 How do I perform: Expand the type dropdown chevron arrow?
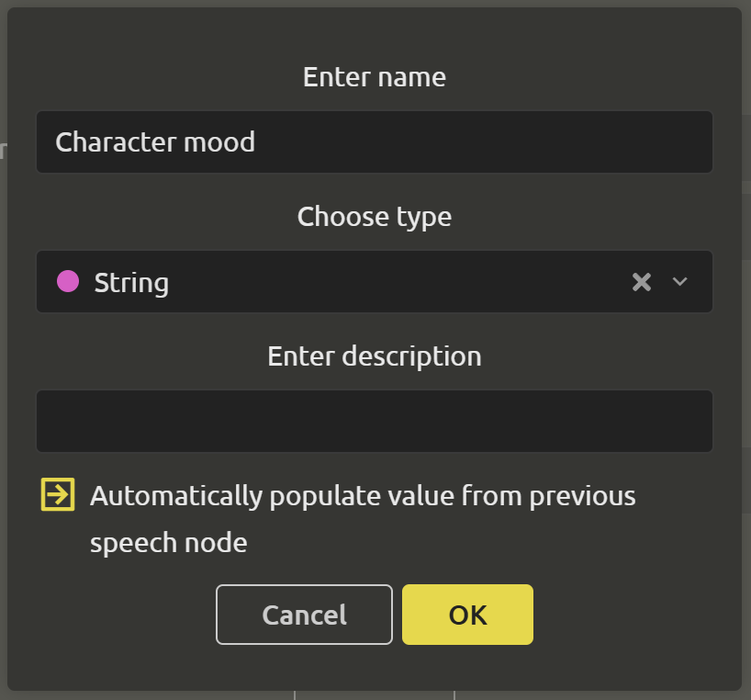point(679,282)
